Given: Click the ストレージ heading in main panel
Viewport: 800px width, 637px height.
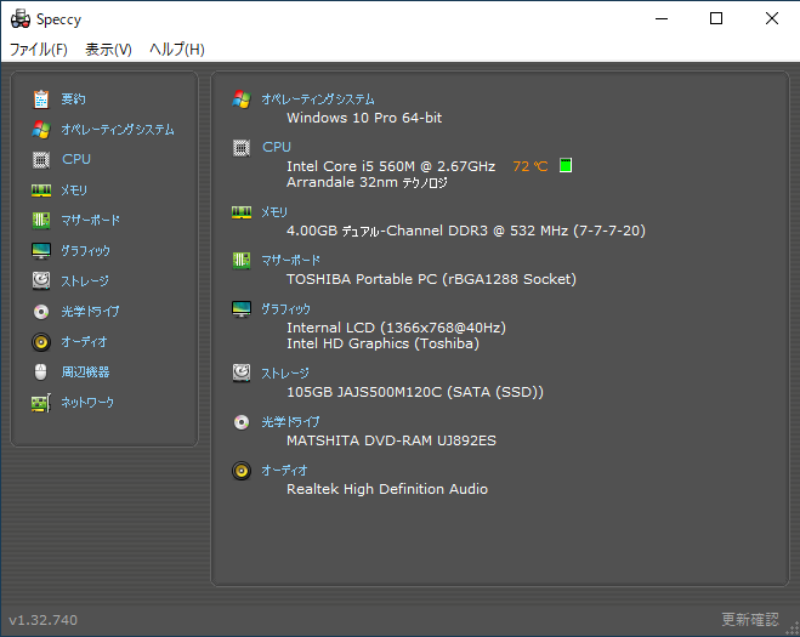Looking at the screenshot, I should click(x=285, y=373).
